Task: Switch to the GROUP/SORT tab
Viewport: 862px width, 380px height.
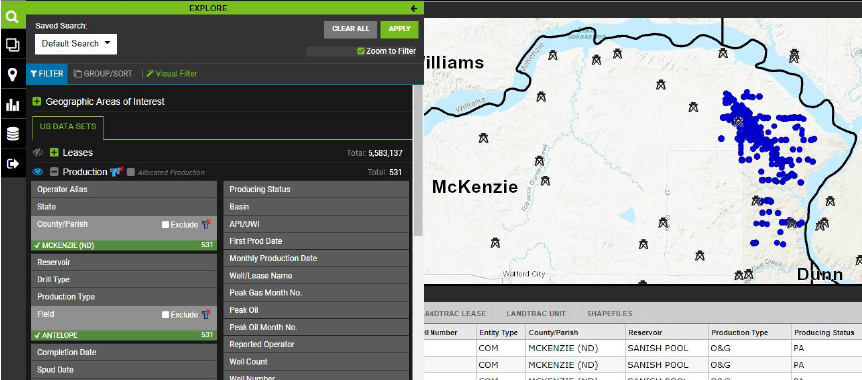Action: click(x=103, y=74)
